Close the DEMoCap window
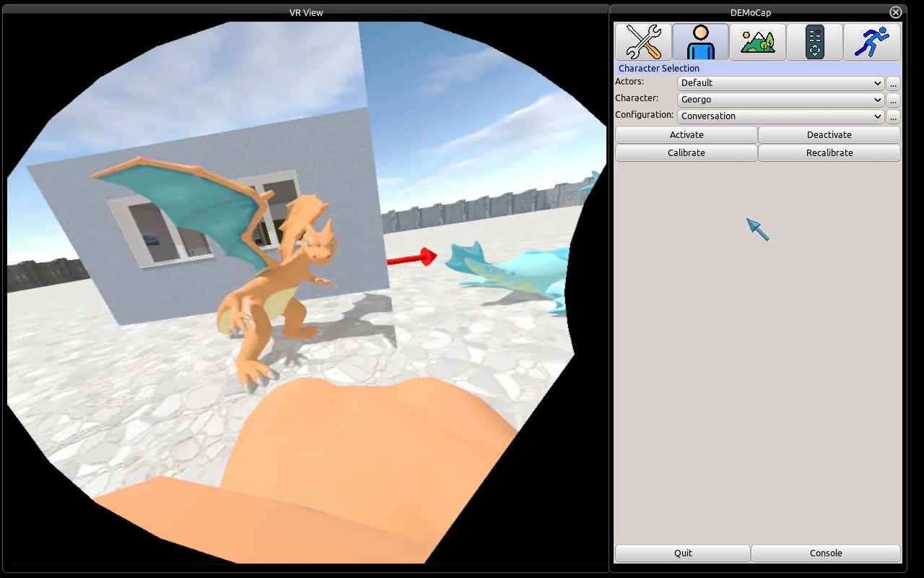Screen dimensions: 924x578 tap(896, 12)
